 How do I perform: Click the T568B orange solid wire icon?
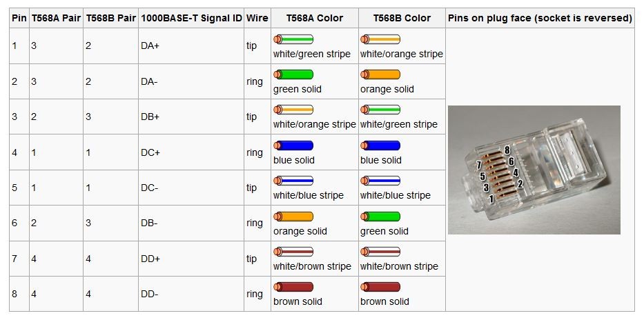click(x=380, y=74)
